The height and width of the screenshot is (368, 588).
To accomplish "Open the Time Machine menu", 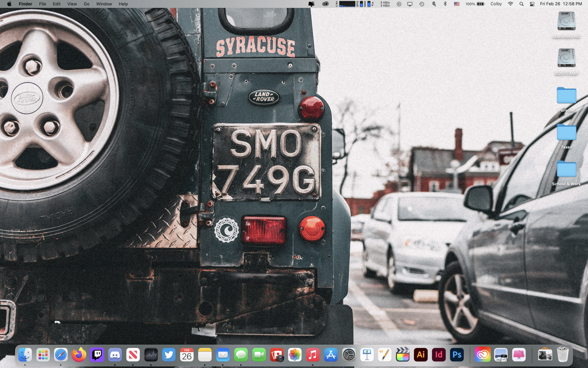I will click(422, 4).
